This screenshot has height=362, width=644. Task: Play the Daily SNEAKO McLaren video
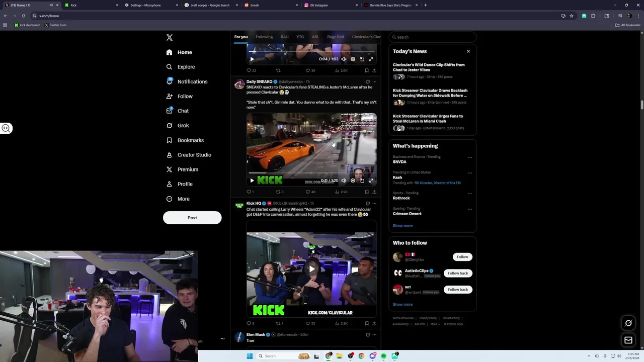pos(252,180)
